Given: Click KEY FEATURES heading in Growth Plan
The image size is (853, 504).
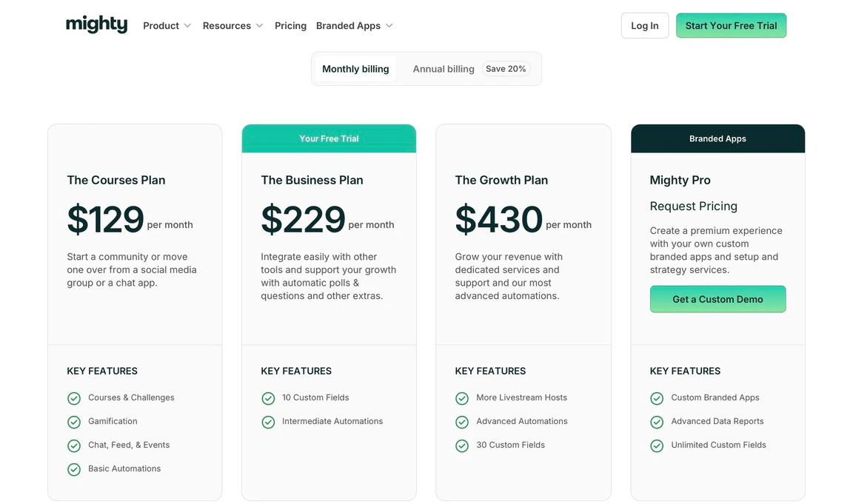Looking at the screenshot, I should click(x=490, y=371).
